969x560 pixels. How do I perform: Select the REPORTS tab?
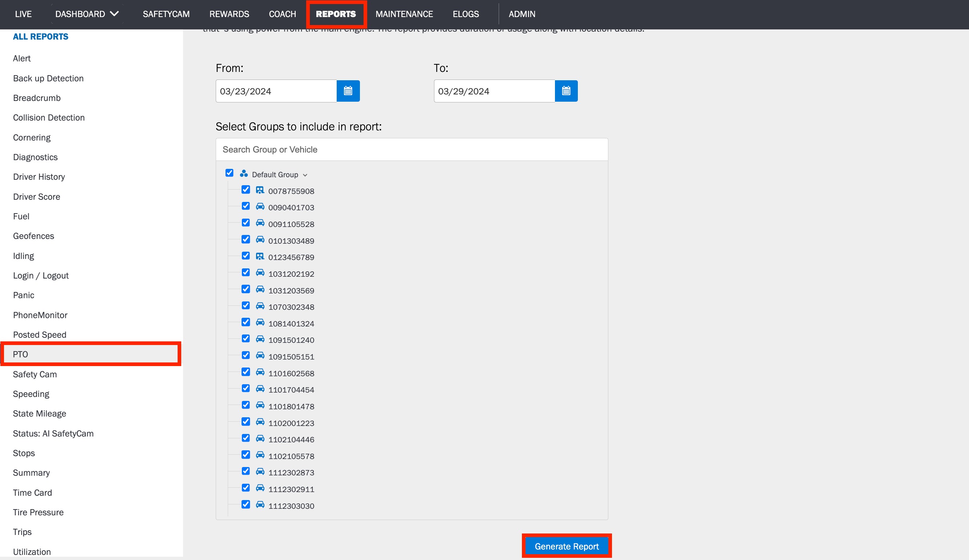click(x=336, y=14)
